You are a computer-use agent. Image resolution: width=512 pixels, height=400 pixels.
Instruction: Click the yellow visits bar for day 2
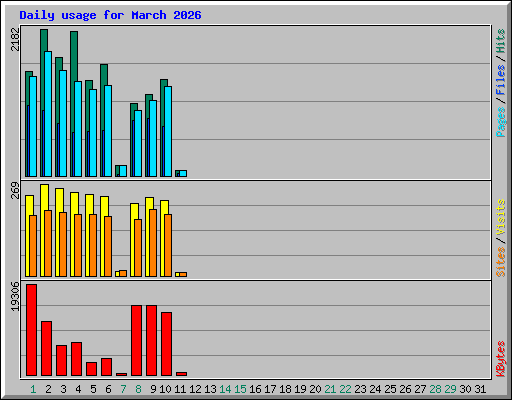point(44,197)
